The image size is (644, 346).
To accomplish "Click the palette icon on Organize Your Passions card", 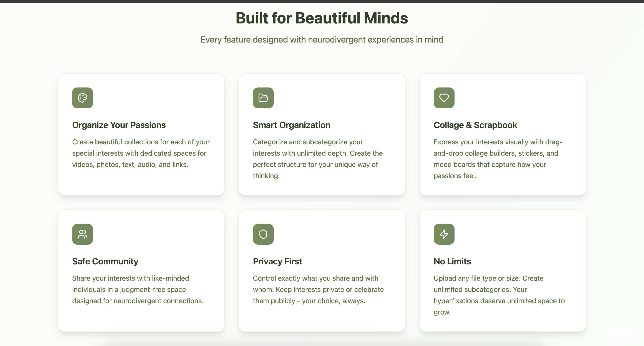I will click(x=83, y=98).
